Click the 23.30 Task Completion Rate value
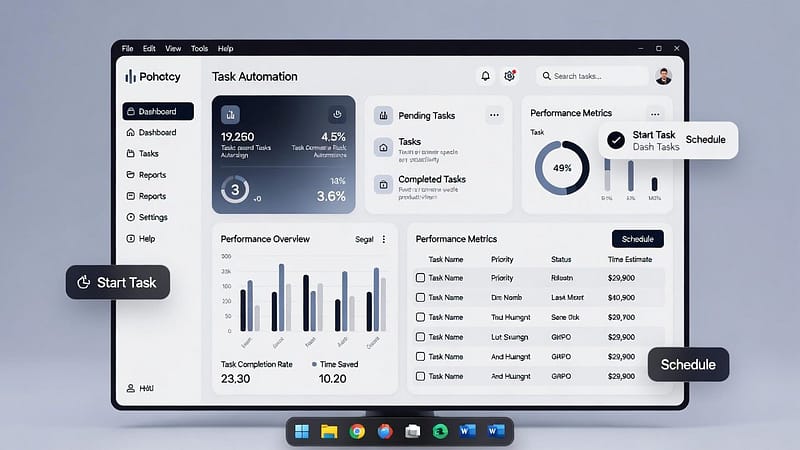The image size is (800, 450). click(x=235, y=379)
